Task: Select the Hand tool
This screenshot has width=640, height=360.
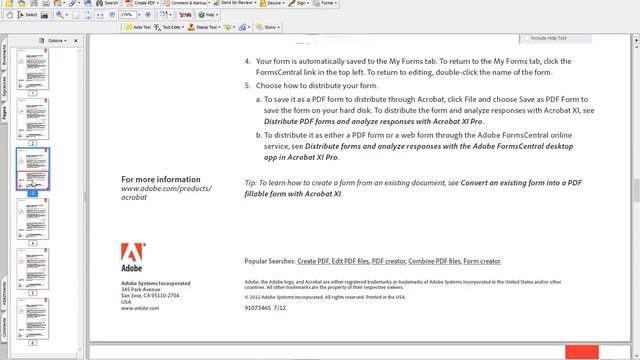Action: pyautogui.click(x=9, y=15)
